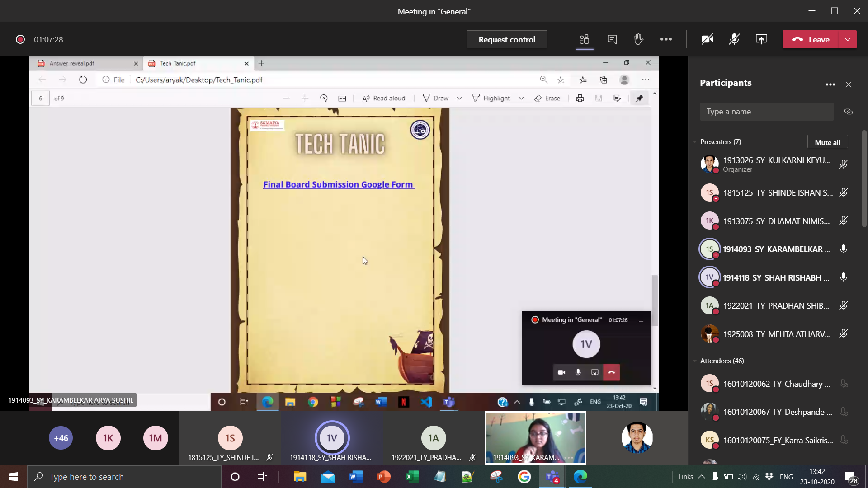Click the raise hand icon

638,39
